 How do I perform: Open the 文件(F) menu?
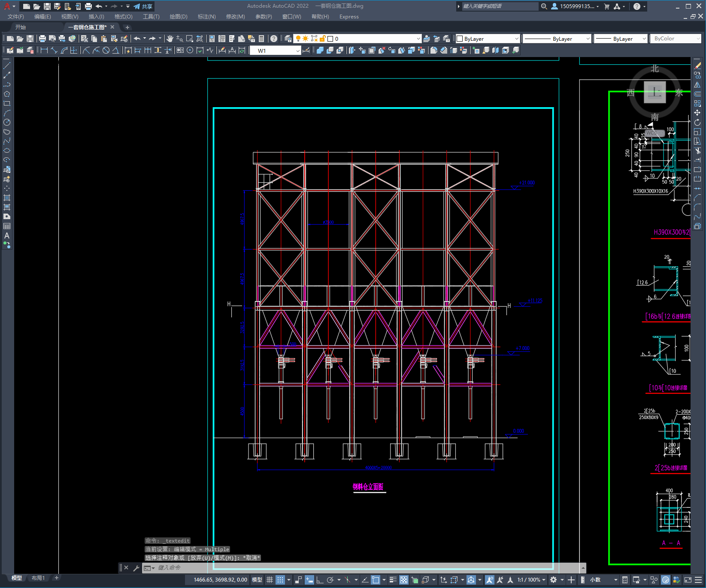click(x=16, y=17)
